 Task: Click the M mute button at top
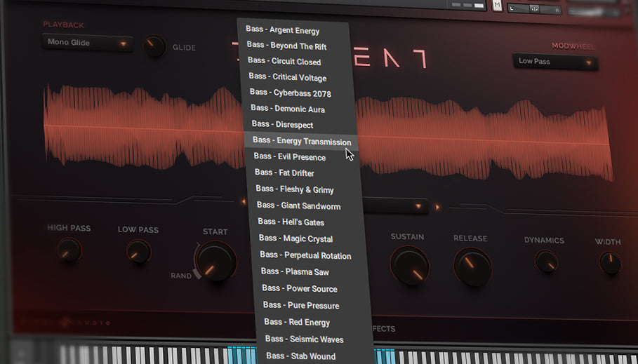pos(497,5)
